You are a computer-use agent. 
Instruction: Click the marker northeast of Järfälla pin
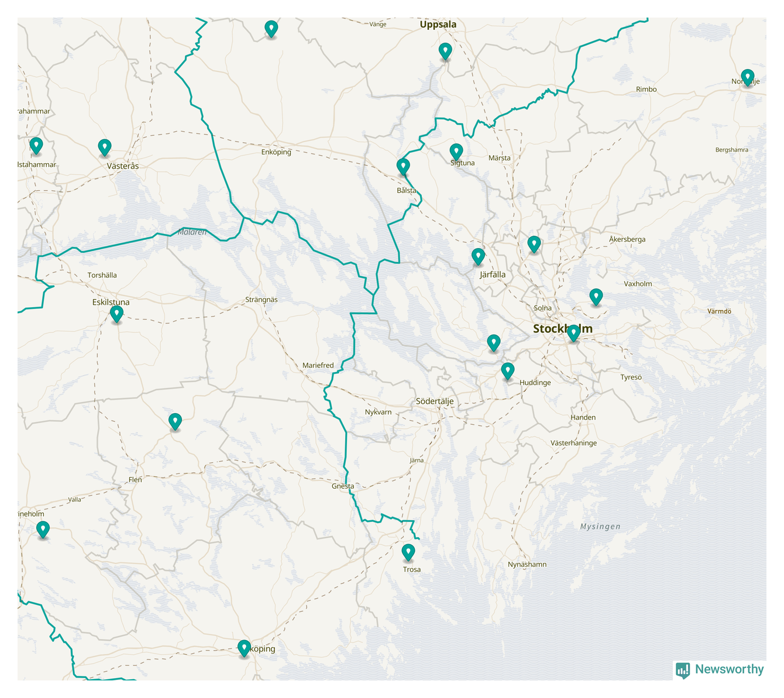pyautogui.click(x=534, y=244)
